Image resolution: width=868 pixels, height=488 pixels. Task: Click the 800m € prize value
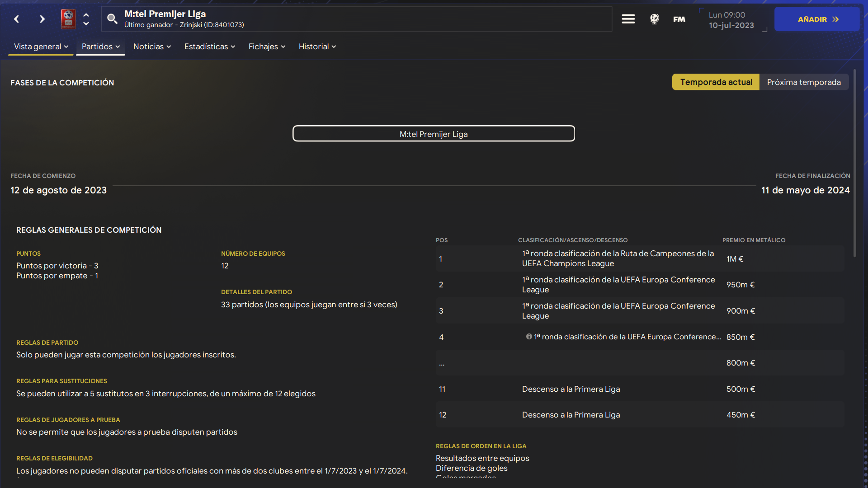click(x=741, y=363)
